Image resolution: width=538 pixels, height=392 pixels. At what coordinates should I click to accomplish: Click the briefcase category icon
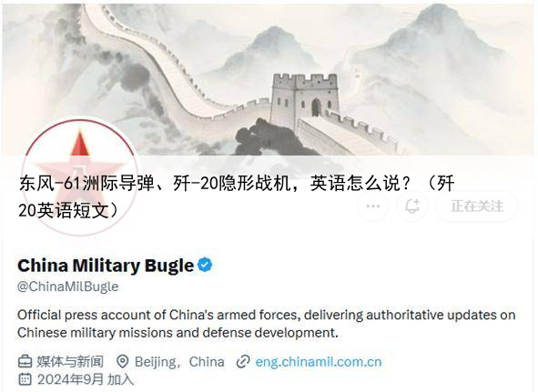click(x=25, y=362)
